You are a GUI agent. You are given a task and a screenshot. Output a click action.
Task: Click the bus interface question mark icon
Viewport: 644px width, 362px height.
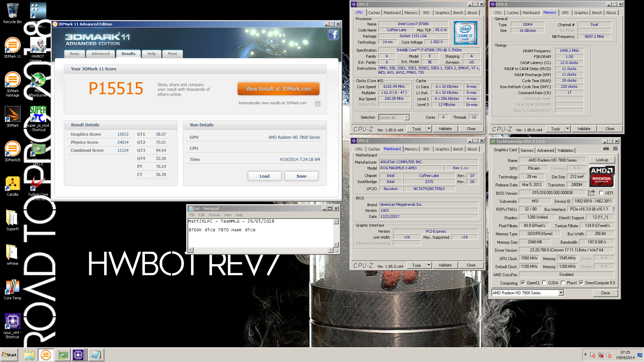613,209
